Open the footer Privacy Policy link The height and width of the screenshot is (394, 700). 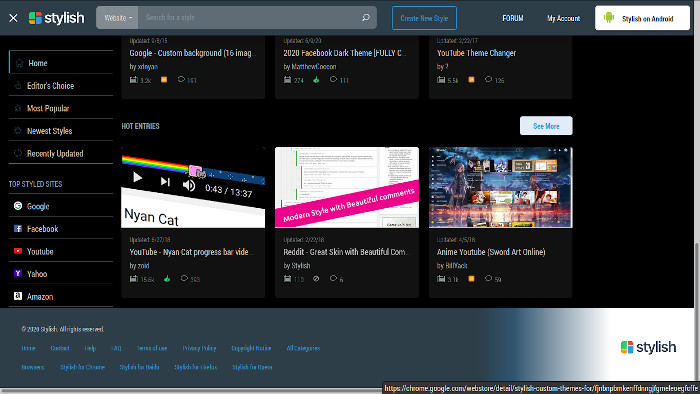pos(199,348)
